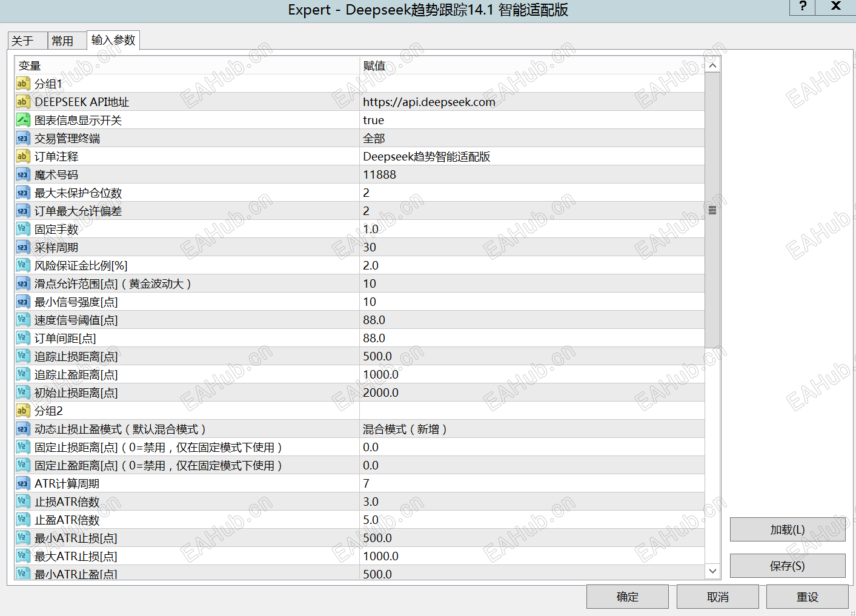The width and height of the screenshot is (856, 616).
Task: Click the double icon beside 风险保证金比例[%]
Action: point(22,265)
